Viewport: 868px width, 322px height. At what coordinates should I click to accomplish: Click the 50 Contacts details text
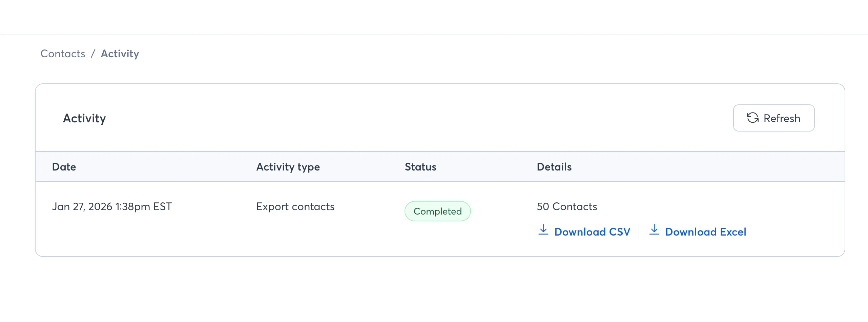[567, 206]
